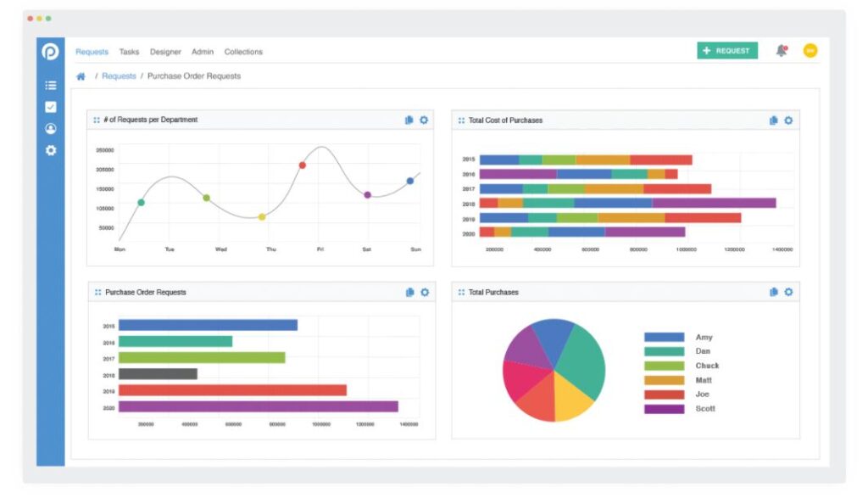Select the Admin menu item
The image size is (868, 498).
[203, 52]
